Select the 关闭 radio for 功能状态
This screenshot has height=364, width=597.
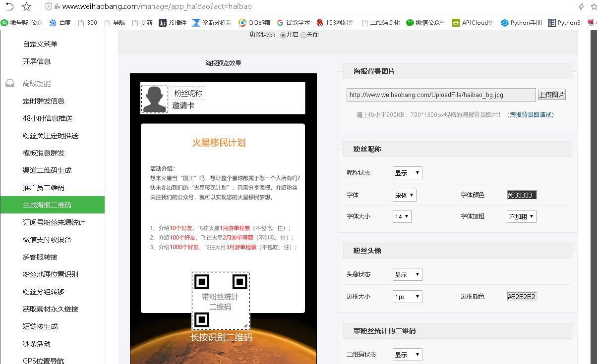[x=303, y=35]
